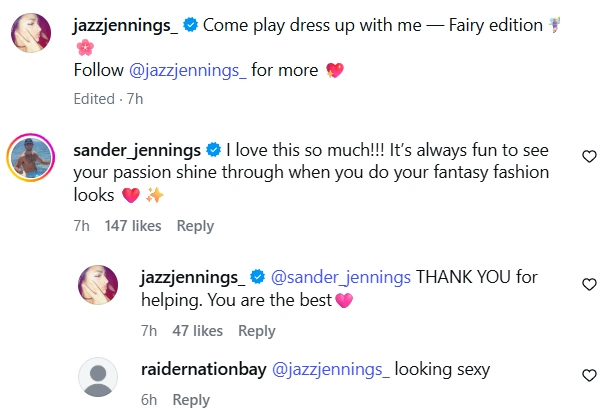
Task: Reply to jazzjennings_ THANK YOU comment
Action: 257,331
